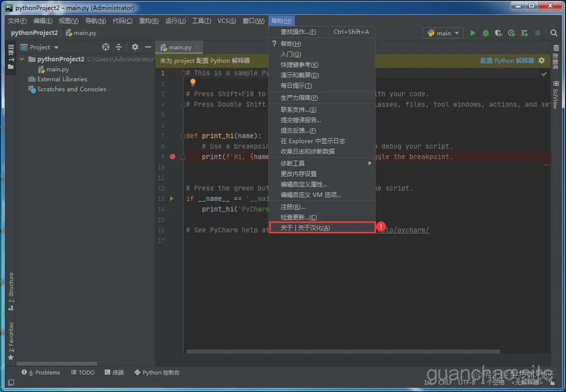Open the Terminal tool window
This screenshot has height=392, width=566.
[x=114, y=372]
